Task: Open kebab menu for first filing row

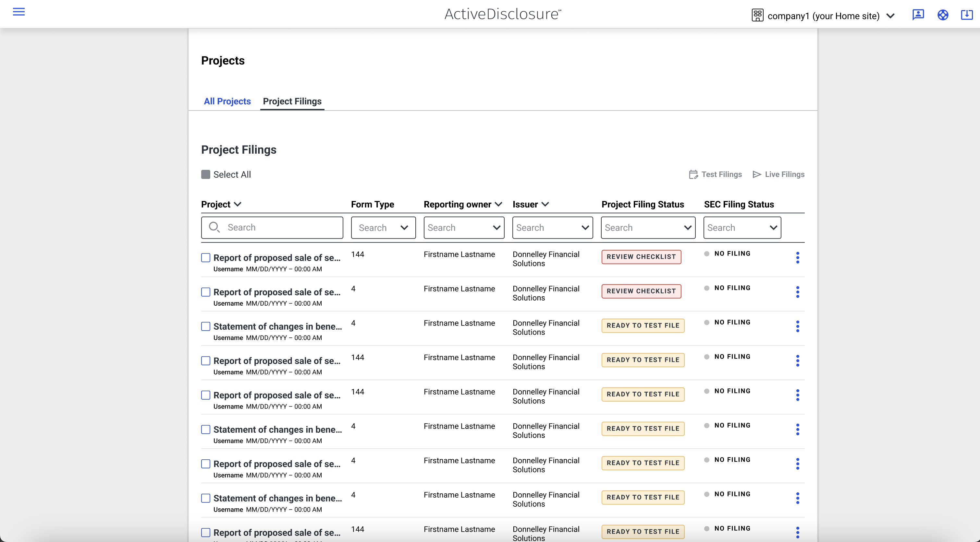Action: click(x=797, y=257)
